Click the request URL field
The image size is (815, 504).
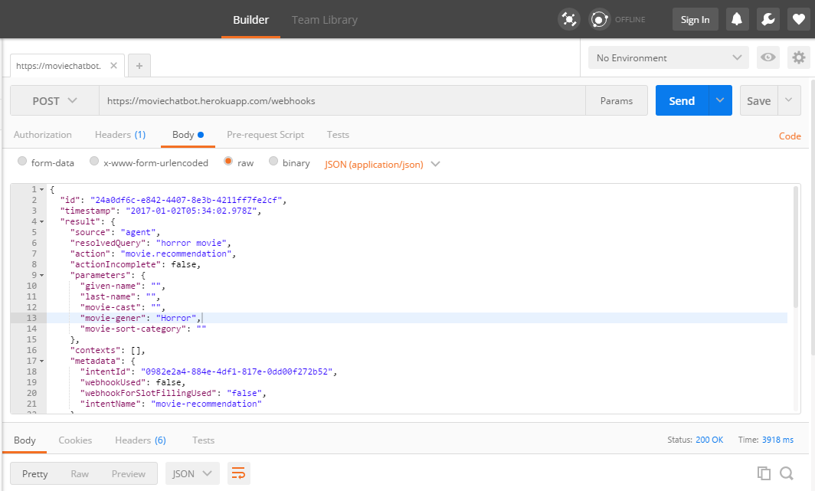[342, 100]
